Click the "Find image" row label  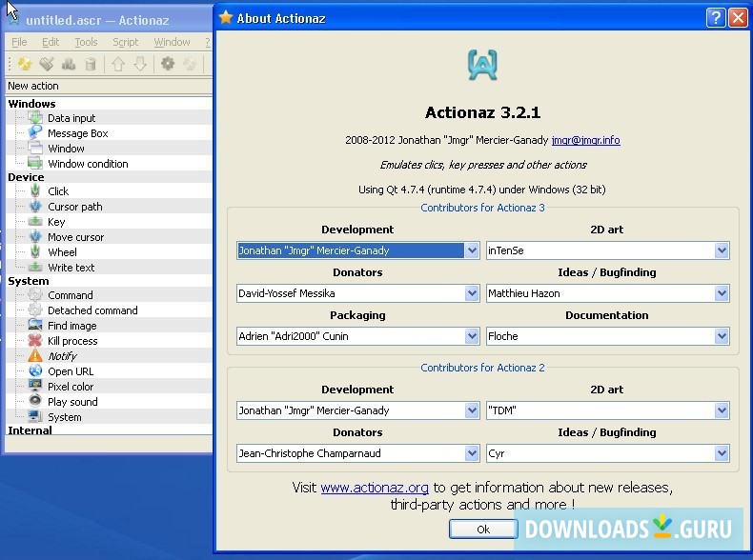72,326
